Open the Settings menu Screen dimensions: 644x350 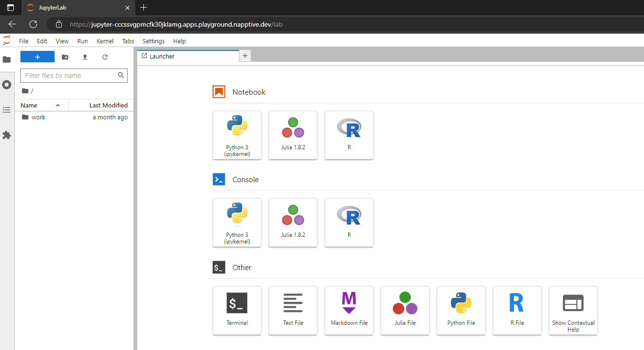click(x=153, y=41)
